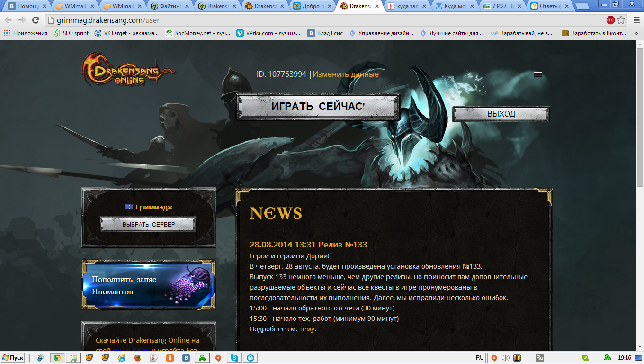Click the ВЫБРАТЬ СЕРВЕР button
This screenshot has height=364, width=644.
point(149,224)
